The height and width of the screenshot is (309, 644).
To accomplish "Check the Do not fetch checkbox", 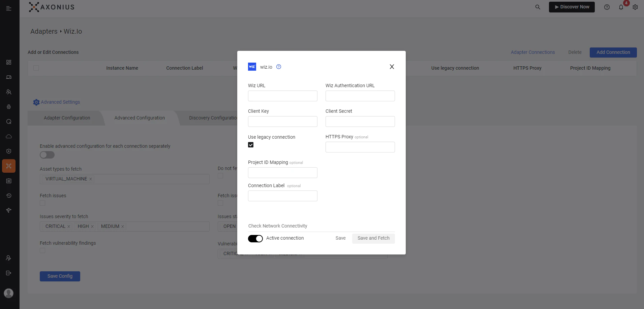I will coord(220,176).
